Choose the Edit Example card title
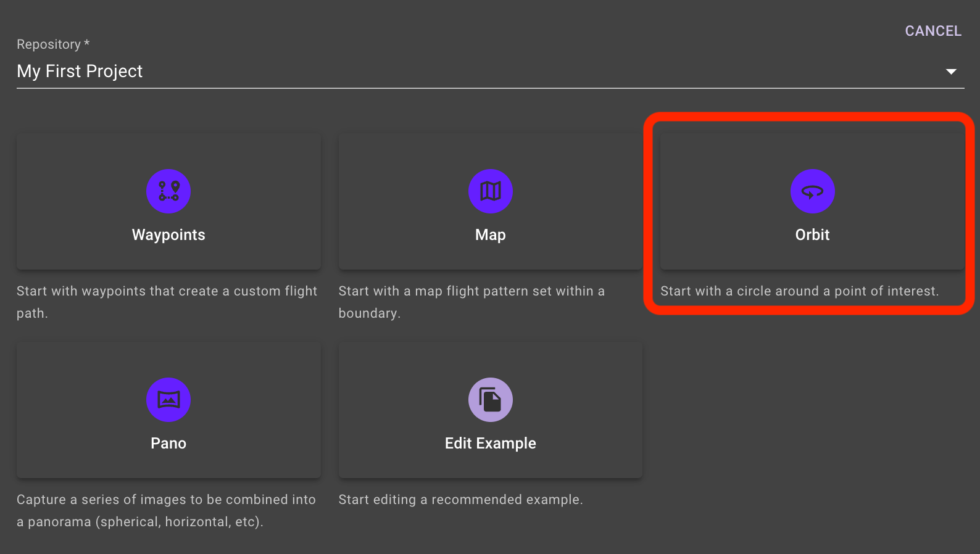980x554 pixels. point(491,444)
